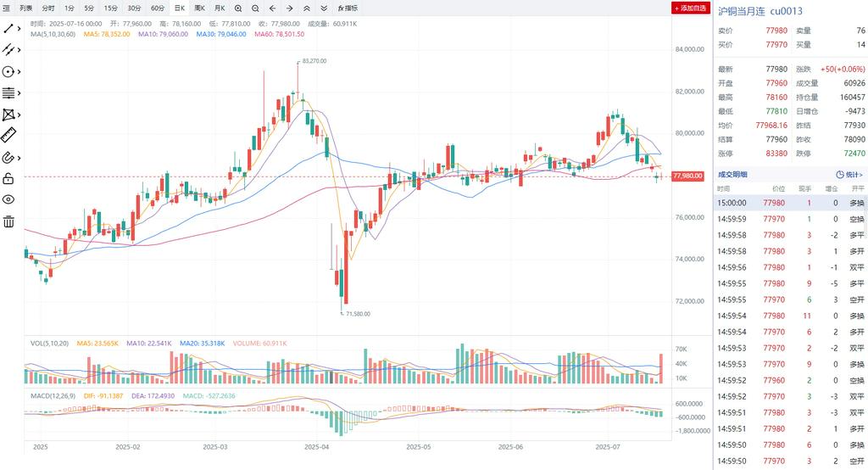Click the red 添加自选 button
Screen dimensions: 868x470
tap(690, 8)
